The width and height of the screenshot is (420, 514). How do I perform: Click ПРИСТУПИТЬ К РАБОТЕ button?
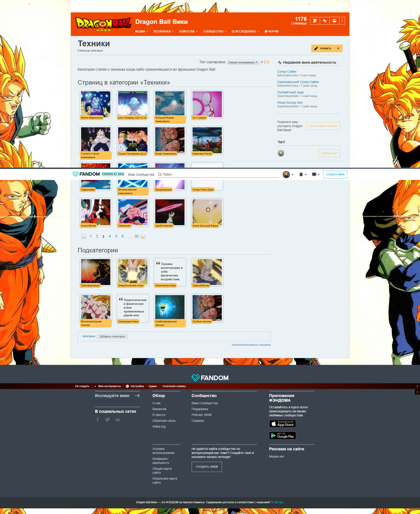click(323, 126)
